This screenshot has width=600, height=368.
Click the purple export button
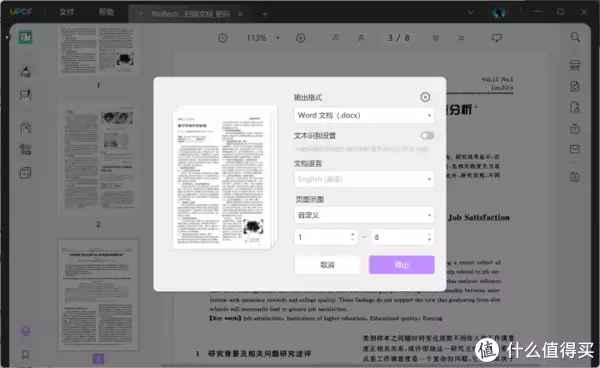tap(401, 265)
